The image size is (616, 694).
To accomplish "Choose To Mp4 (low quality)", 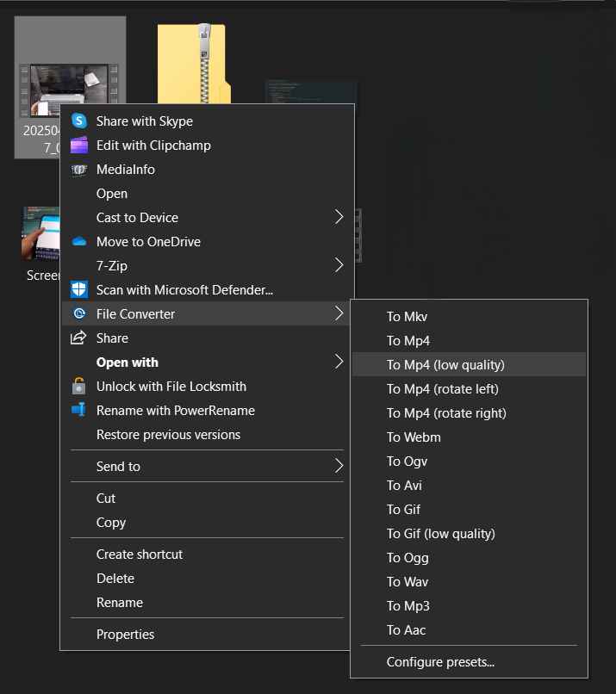I will (x=469, y=365).
